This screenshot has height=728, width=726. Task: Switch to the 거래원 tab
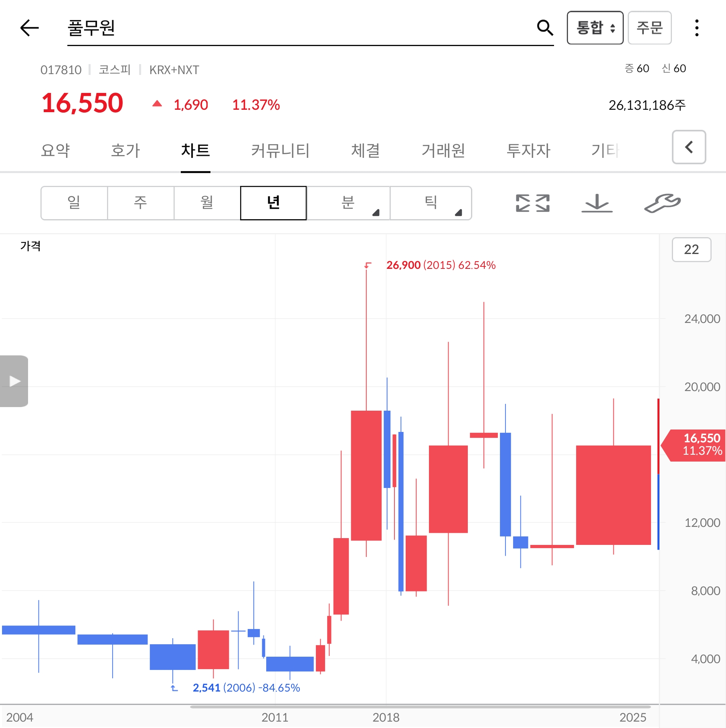pyautogui.click(x=443, y=151)
